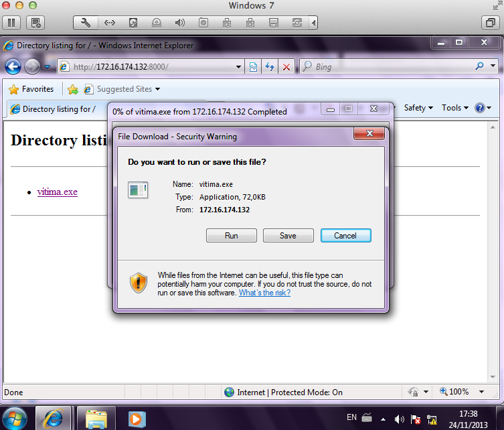Image resolution: width=504 pixels, height=430 pixels.
Task: Open the Windows Start menu
Action: point(15,419)
